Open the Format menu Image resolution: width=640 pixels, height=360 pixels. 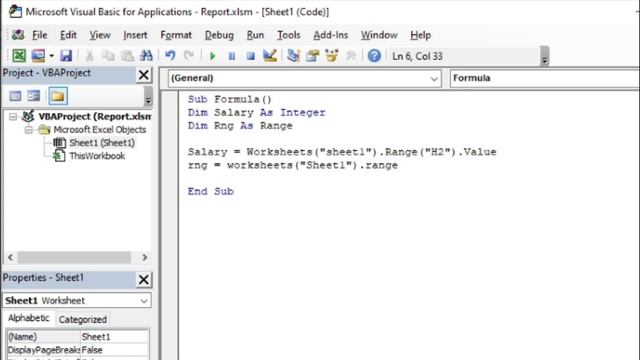click(x=176, y=35)
